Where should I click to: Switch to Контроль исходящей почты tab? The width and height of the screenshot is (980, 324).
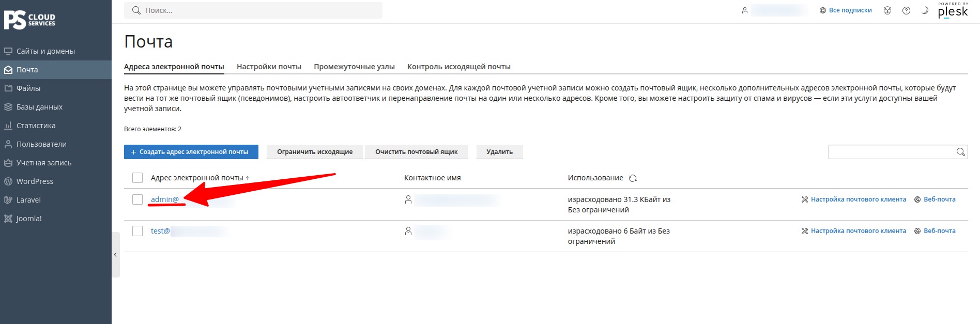tap(459, 67)
